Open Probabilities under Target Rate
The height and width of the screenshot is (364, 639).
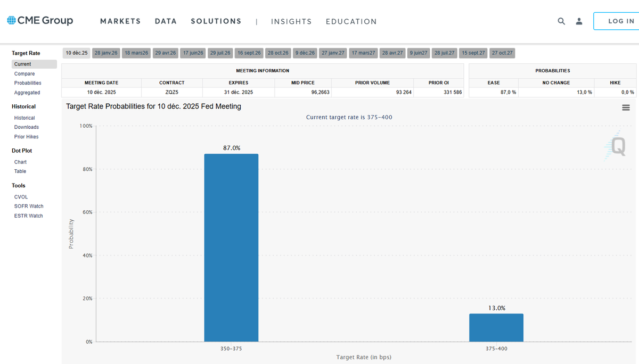(x=28, y=83)
